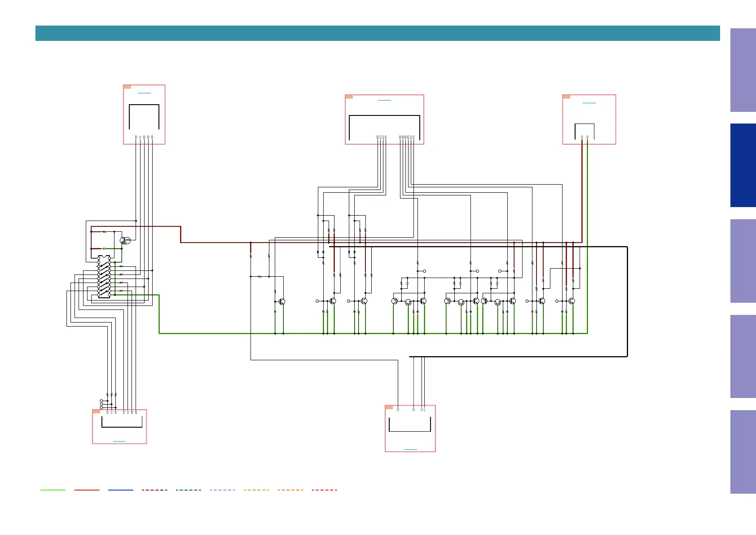
Task: Click the top-center connector's wide pin header
Action: click(x=384, y=127)
